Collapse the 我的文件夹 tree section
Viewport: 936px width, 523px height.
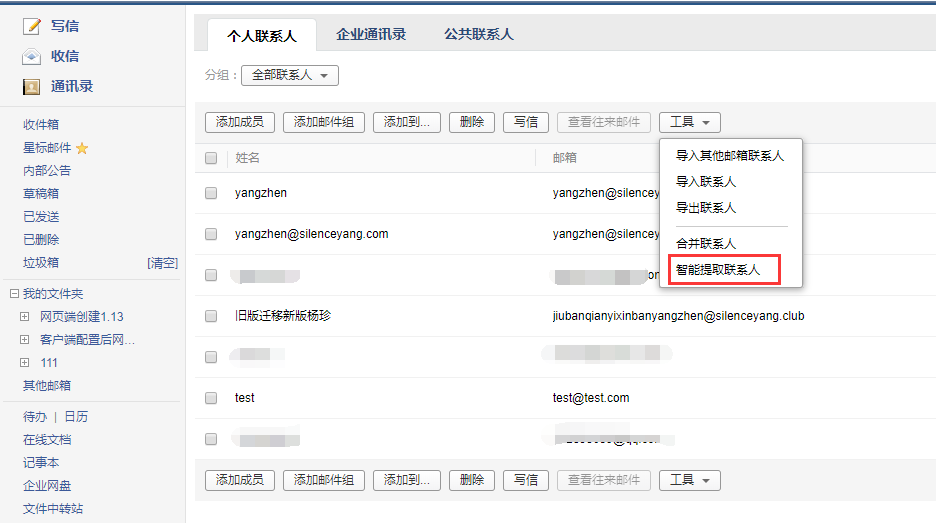click(14, 294)
